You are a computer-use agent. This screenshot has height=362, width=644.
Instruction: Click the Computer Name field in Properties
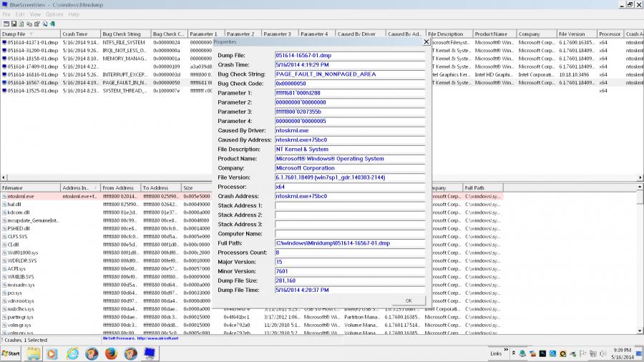pos(349,234)
